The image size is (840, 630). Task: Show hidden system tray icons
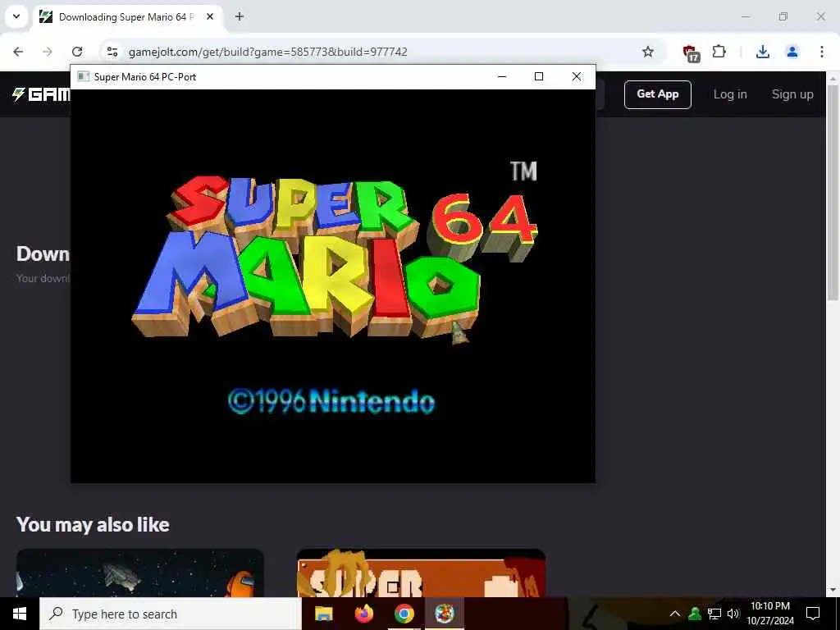coord(675,614)
